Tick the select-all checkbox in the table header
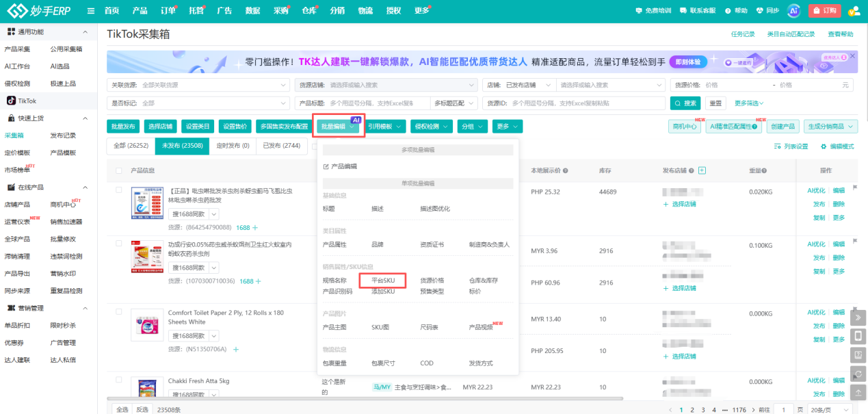 [119, 170]
